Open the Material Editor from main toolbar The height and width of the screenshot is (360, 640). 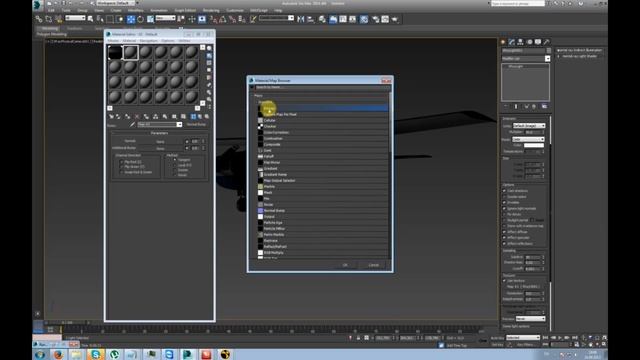point(364,19)
